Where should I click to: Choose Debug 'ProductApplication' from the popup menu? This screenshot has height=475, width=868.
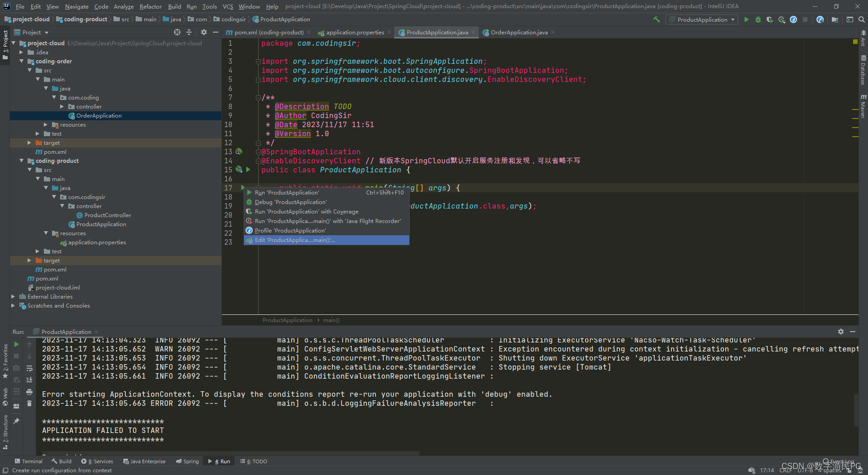tap(326, 202)
